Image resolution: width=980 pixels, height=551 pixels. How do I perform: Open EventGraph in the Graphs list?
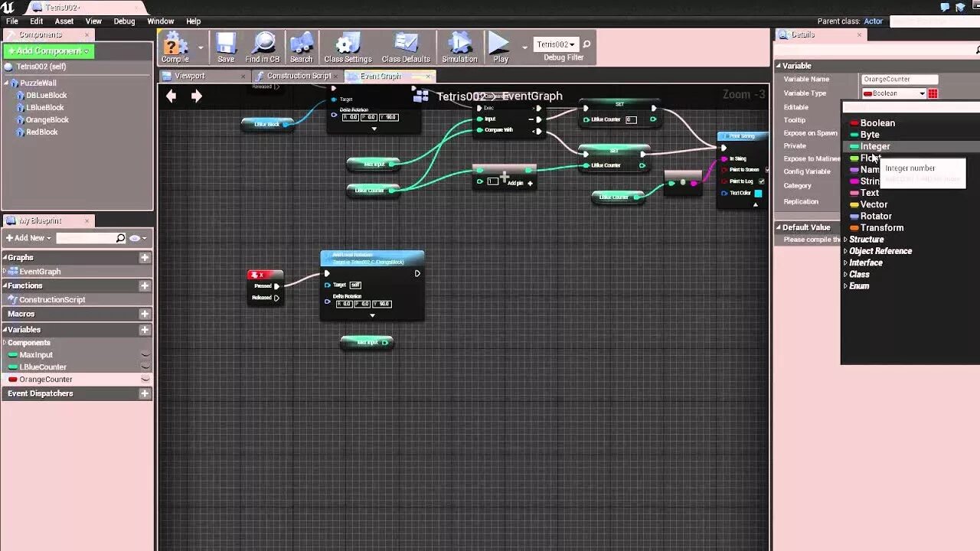coord(40,272)
